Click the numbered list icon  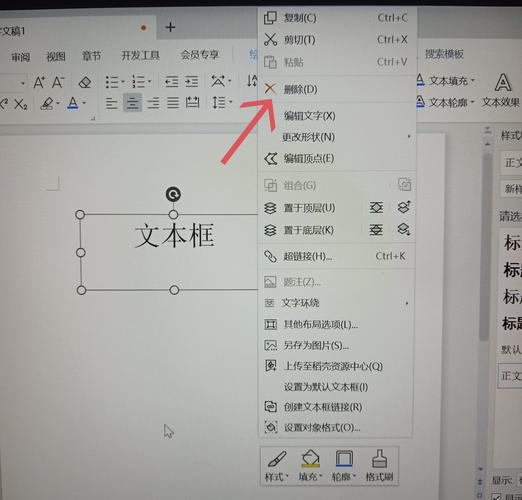[139, 82]
